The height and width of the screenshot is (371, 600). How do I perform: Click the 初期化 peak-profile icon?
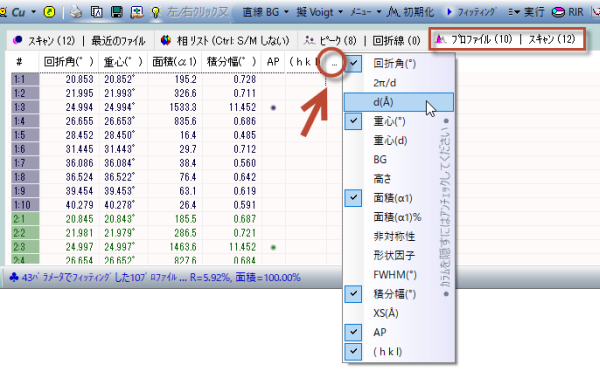[x=393, y=12]
